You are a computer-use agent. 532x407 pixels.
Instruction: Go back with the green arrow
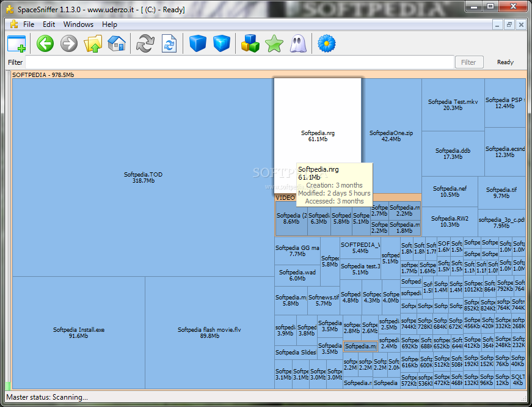pos(45,43)
